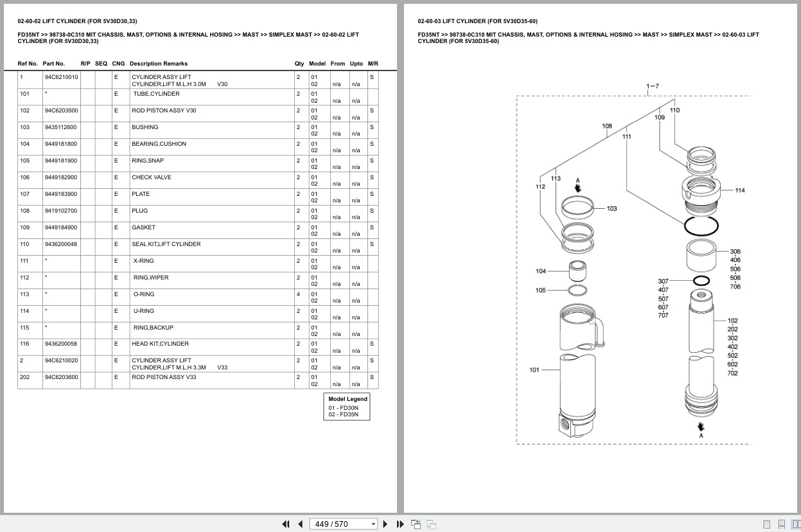Click callout label 702 in diagram
The width and height of the screenshot is (801, 532).
point(732,373)
